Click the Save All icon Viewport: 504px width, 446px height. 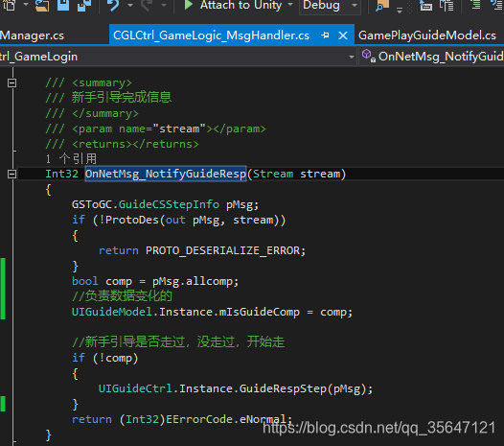(84, 5)
